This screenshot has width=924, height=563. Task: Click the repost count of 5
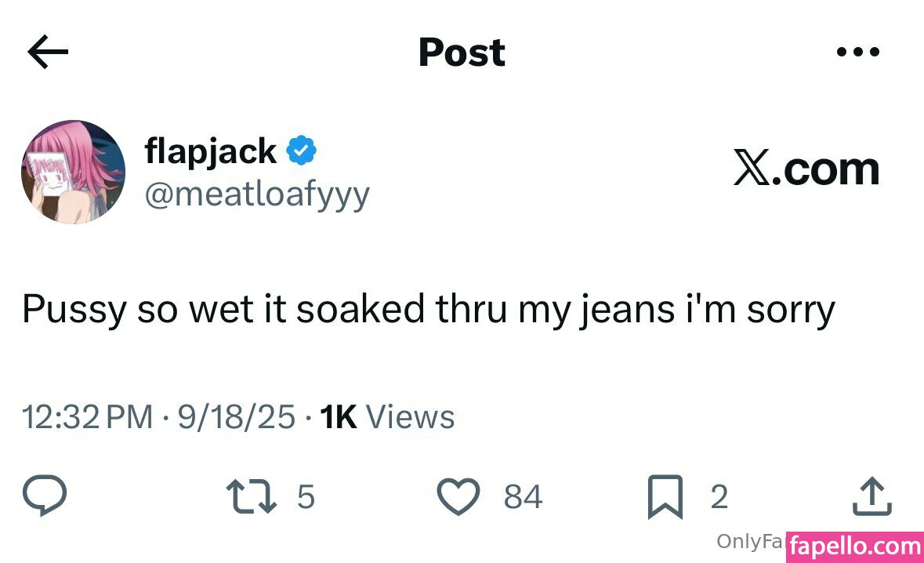tap(306, 497)
